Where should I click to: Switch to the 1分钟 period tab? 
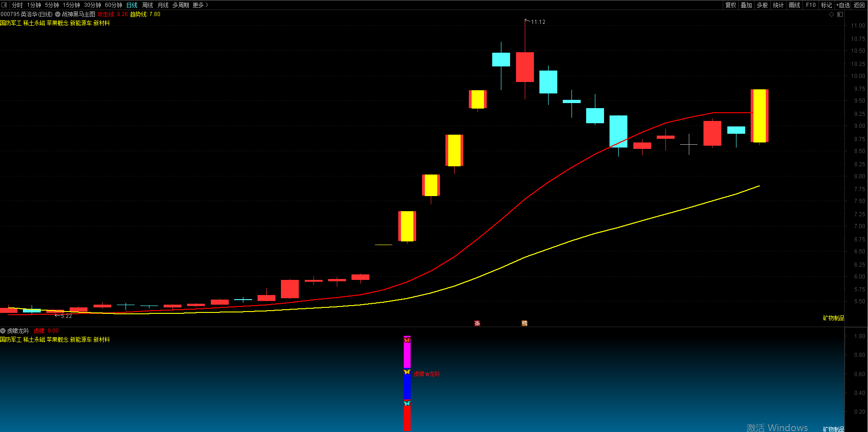(34, 5)
